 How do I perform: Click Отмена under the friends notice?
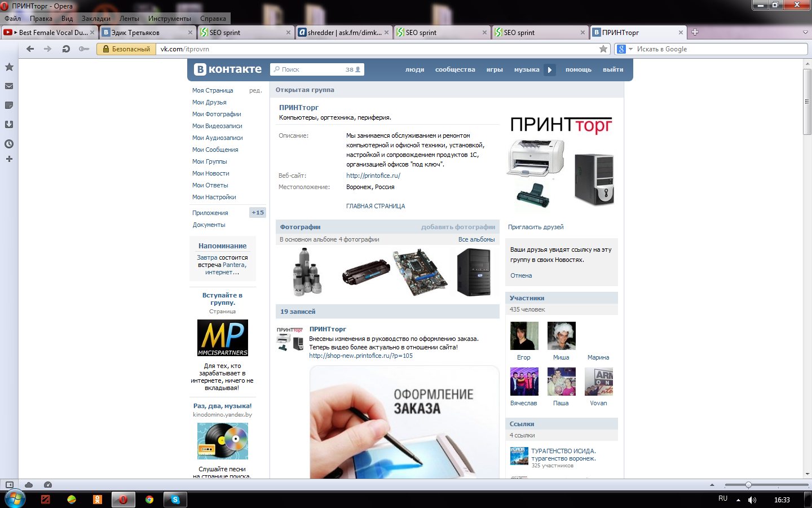(521, 275)
